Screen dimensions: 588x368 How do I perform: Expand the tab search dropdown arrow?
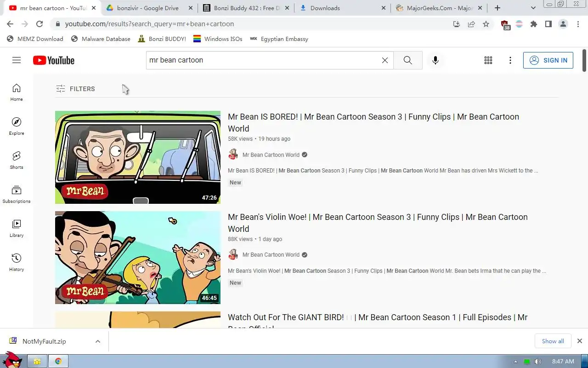coord(533,8)
